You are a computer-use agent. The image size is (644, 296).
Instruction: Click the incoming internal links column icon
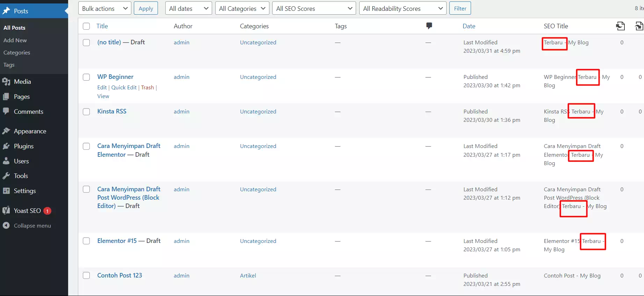click(639, 26)
